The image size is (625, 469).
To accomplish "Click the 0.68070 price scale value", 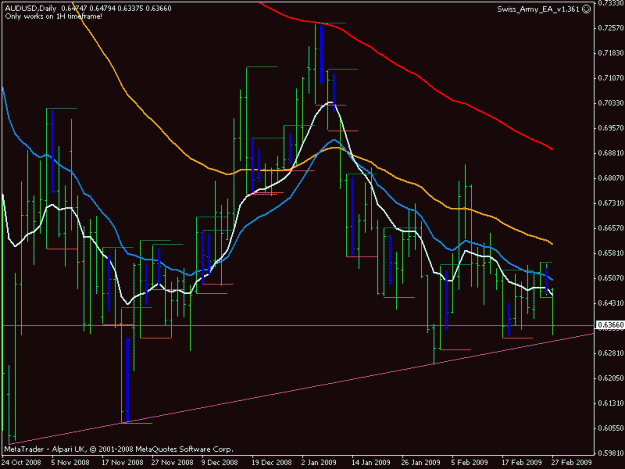I will tap(611, 178).
